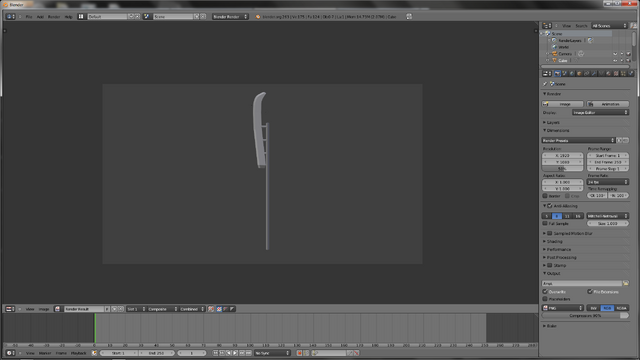Open the Render Presets dropdown
The image size is (640, 360).
pyautogui.click(x=578, y=140)
